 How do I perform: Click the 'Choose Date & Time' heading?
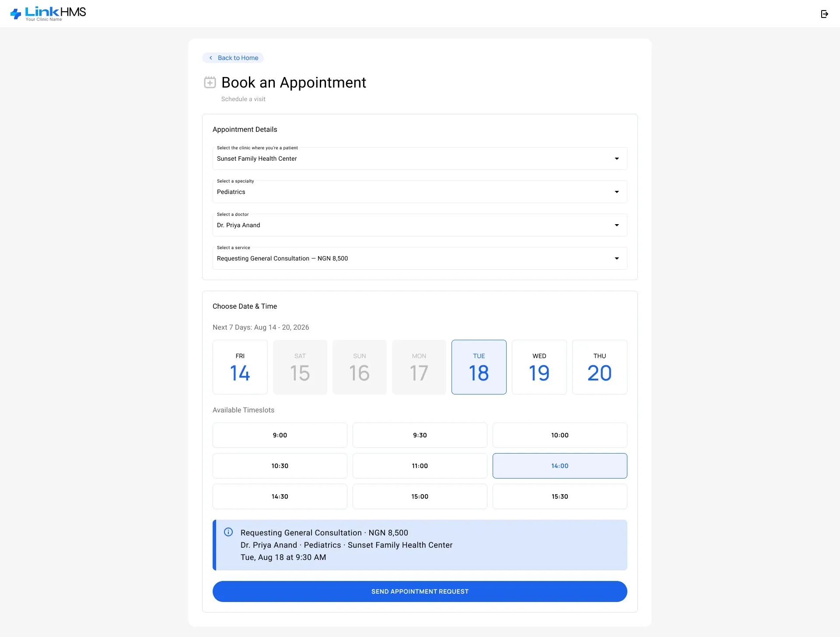click(x=245, y=306)
